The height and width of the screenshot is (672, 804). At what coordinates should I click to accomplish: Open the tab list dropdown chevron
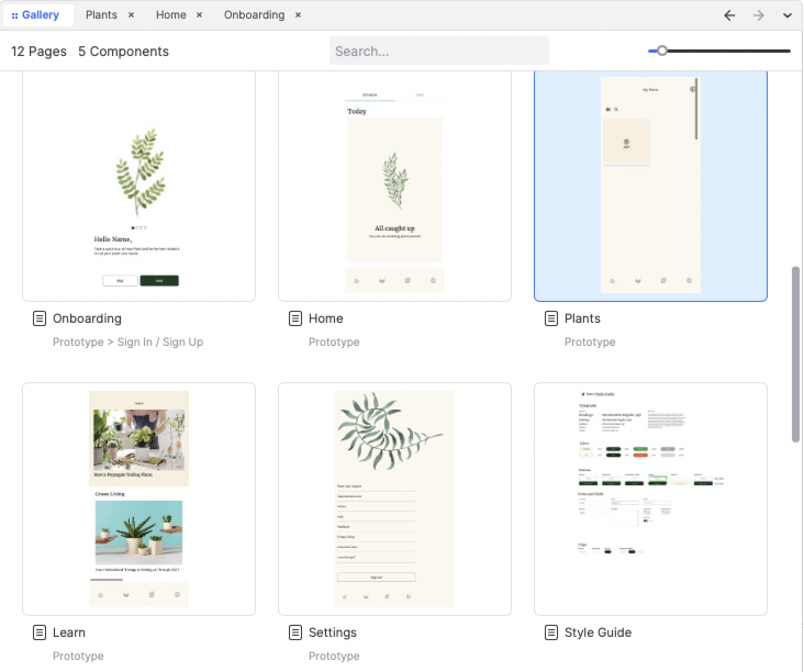(x=787, y=15)
